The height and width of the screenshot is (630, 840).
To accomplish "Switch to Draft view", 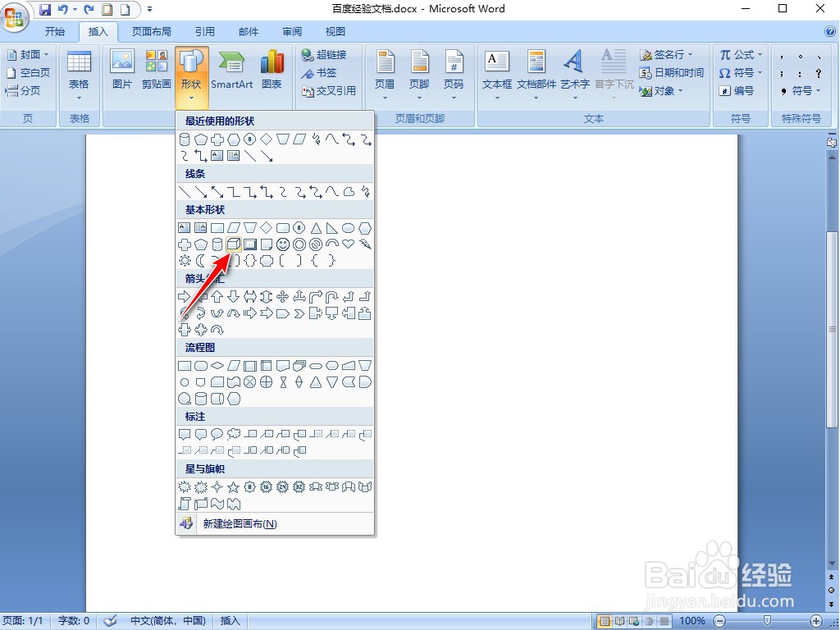I will pos(664,622).
